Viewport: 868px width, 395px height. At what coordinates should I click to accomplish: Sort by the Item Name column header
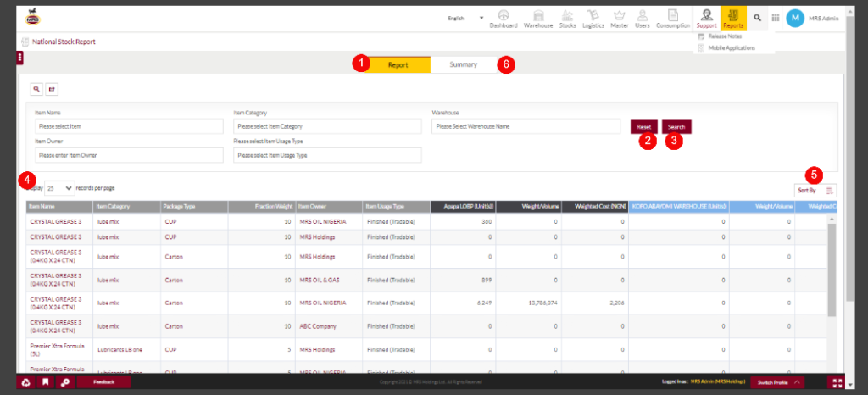click(60, 206)
